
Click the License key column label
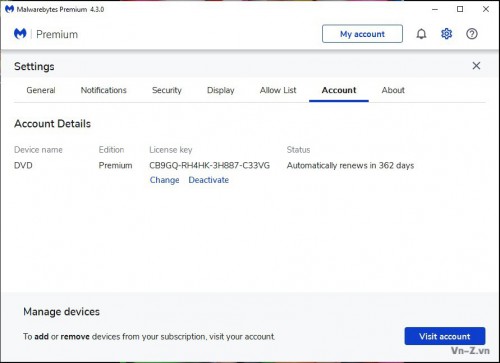pyautogui.click(x=171, y=150)
